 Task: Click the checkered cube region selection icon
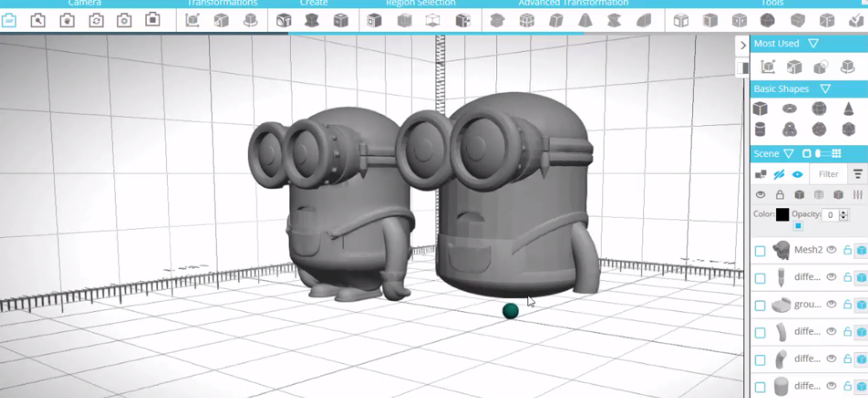pyautogui.click(x=463, y=21)
